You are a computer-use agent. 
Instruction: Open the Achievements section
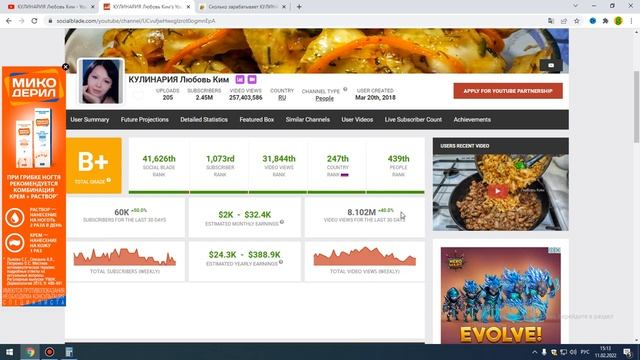tap(472, 120)
